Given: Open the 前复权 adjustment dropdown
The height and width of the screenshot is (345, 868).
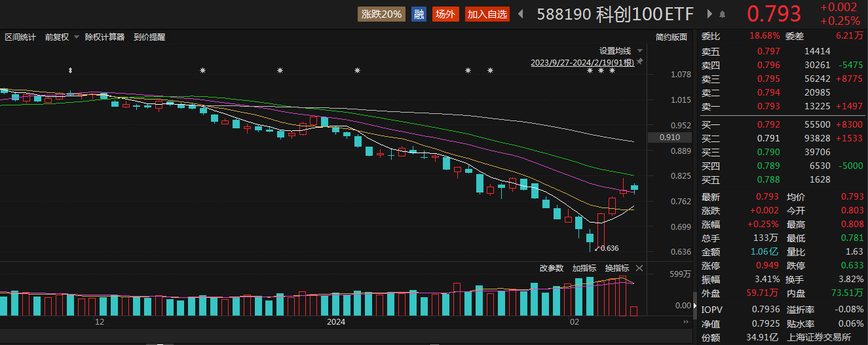Looking at the screenshot, I should pyautogui.click(x=62, y=37).
